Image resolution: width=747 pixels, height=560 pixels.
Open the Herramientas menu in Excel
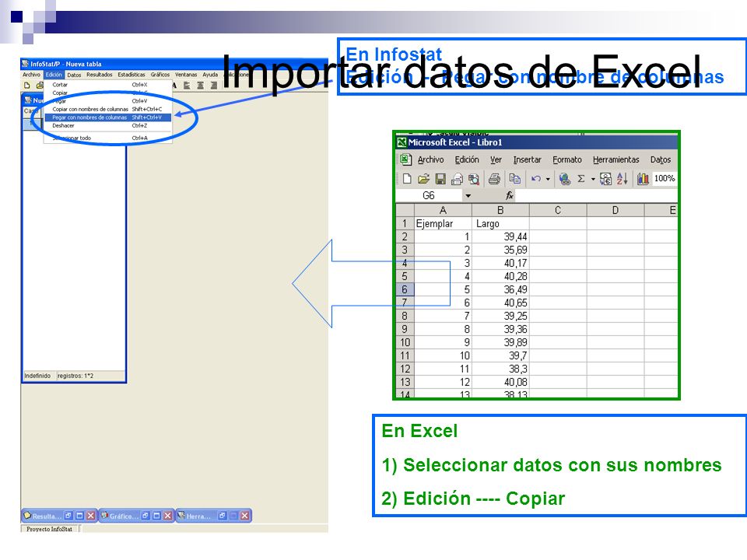pos(616,160)
